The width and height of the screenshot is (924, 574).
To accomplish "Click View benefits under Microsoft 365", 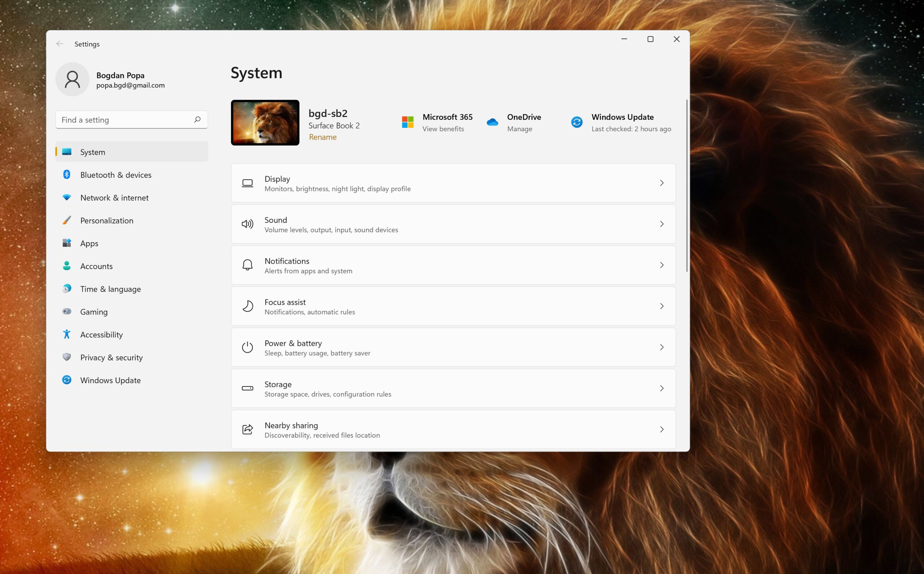I will [443, 129].
